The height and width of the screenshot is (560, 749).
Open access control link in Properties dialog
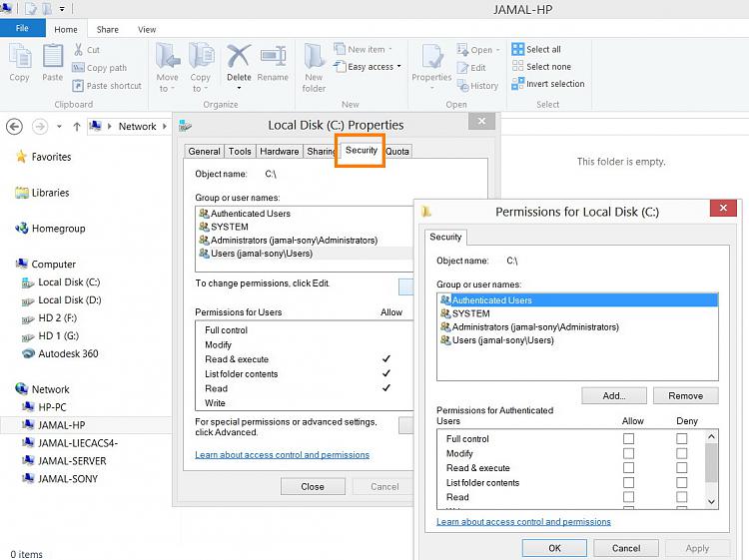pos(282,455)
